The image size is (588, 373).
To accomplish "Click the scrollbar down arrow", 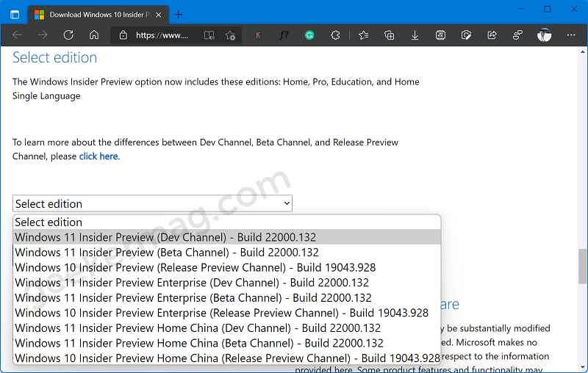I will (x=582, y=367).
